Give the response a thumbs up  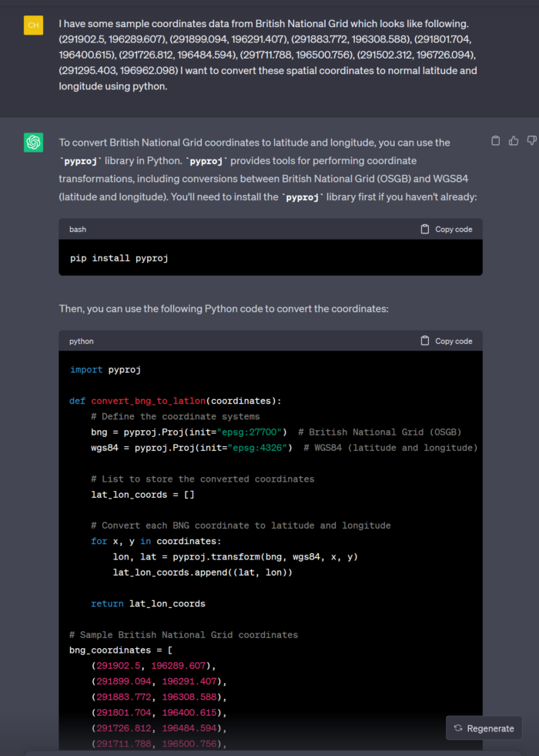click(x=514, y=141)
